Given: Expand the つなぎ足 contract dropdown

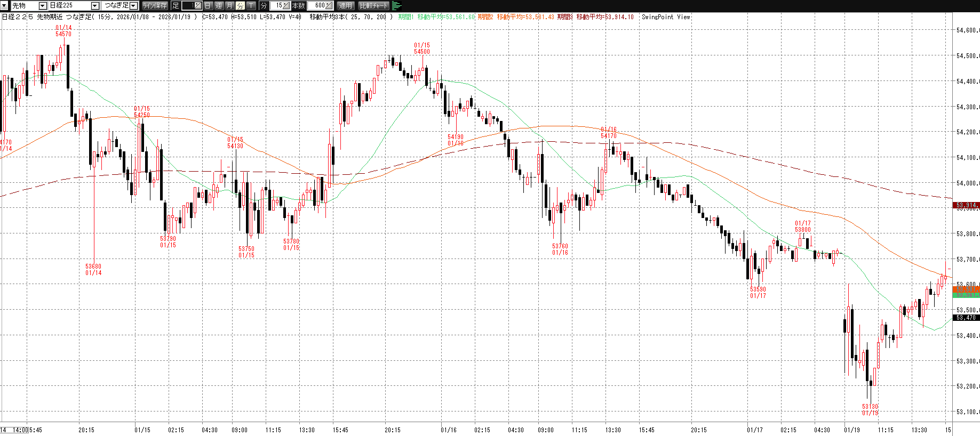Looking at the screenshot, I should 133,6.
